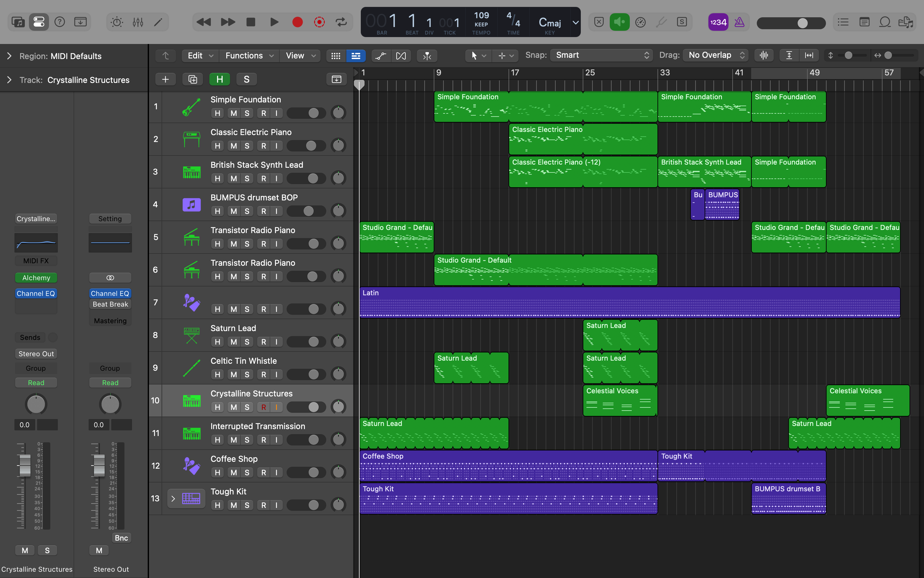The height and width of the screenshot is (578, 924).
Task: Open the Mixer with sliders icon
Action: point(138,22)
